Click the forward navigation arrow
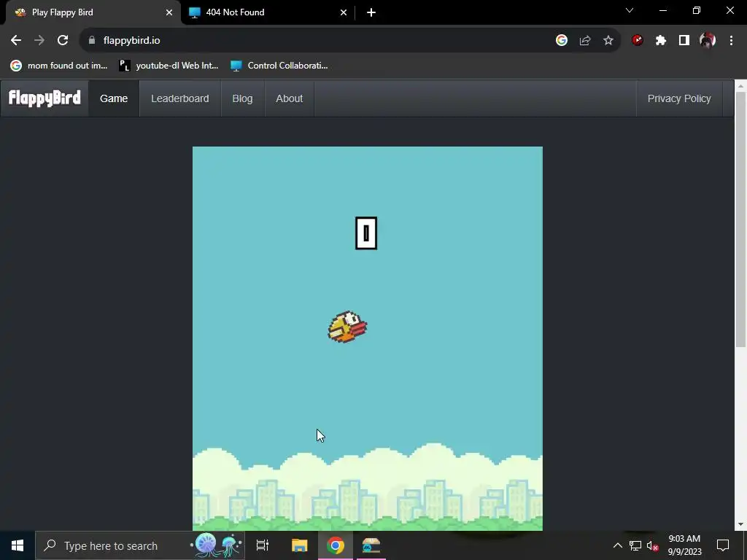The width and height of the screenshot is (747, 560). (x=39, y=41)
